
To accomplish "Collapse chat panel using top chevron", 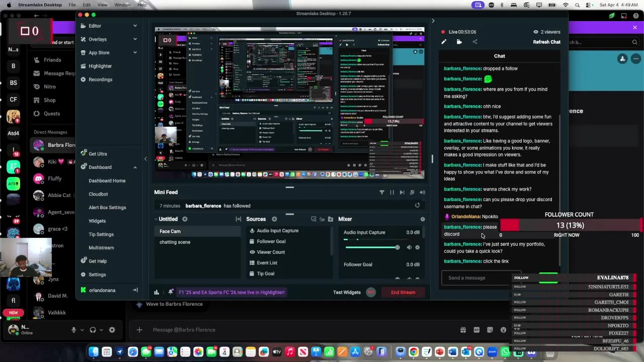I will coord(433,21).
